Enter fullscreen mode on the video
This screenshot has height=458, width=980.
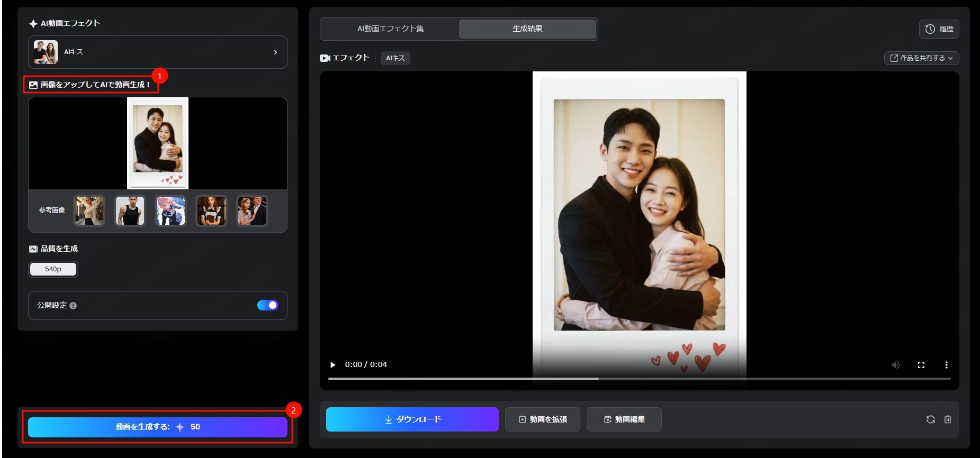(x=921, y=365)
